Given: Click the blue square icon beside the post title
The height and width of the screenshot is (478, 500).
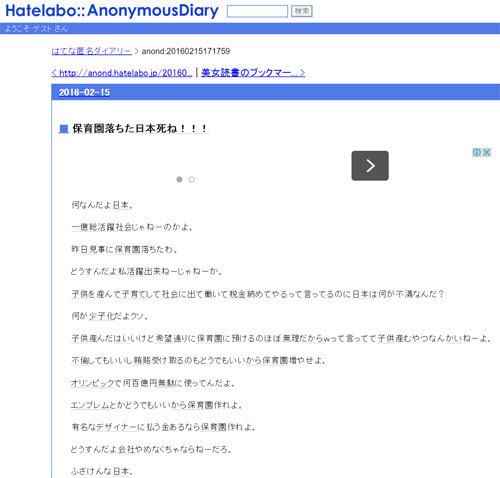Looking at the screenshot, I should tap(64, 129).
